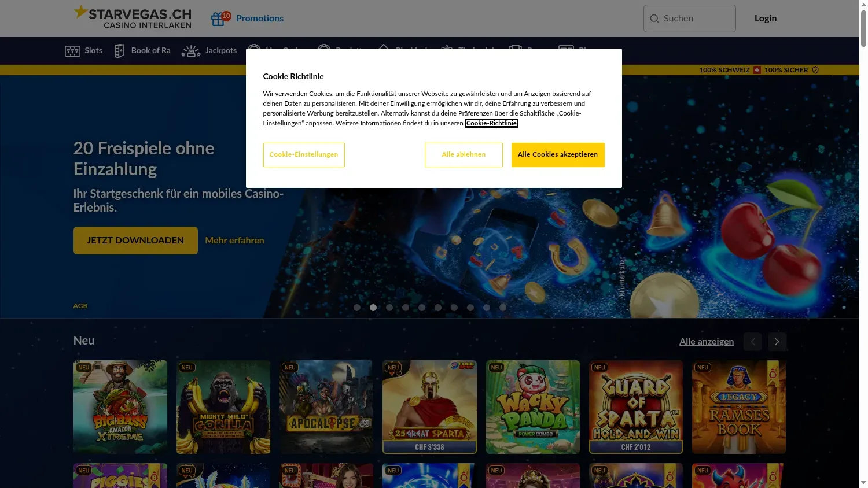
Task: Open the Slots category
Action: click(84, 51)
